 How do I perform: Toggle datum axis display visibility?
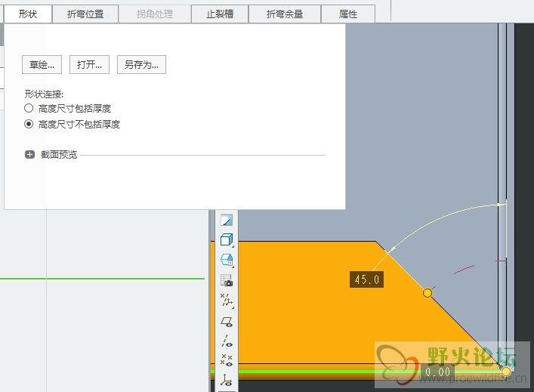click(x=227, y=341)
